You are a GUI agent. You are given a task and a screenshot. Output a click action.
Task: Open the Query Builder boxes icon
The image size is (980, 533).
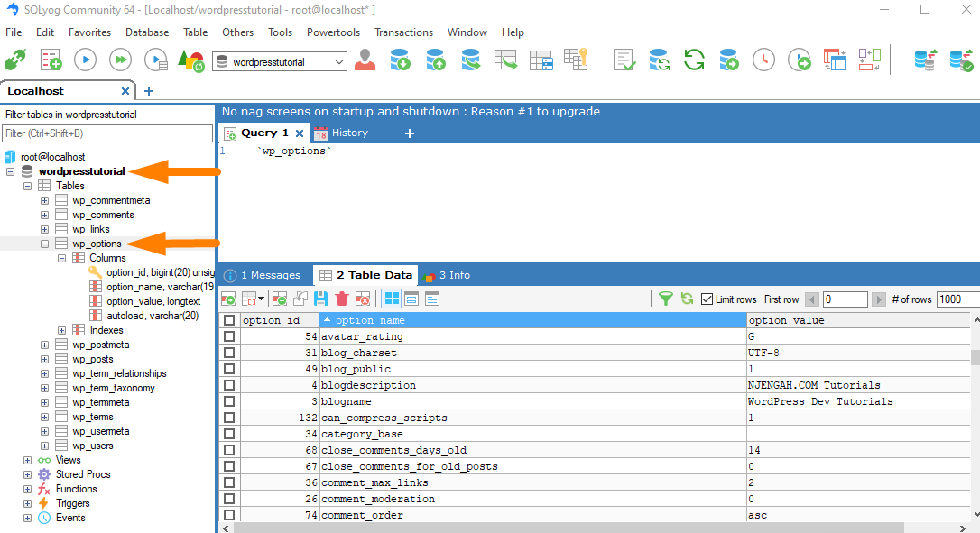(x=869, y=60)
